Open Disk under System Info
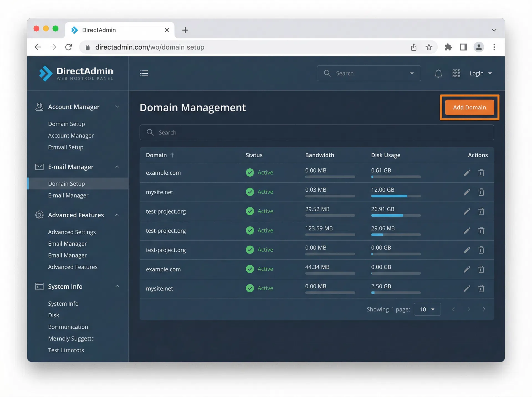Image resolution: width=532 pixels, height=397 pixels. pos(53,315)
